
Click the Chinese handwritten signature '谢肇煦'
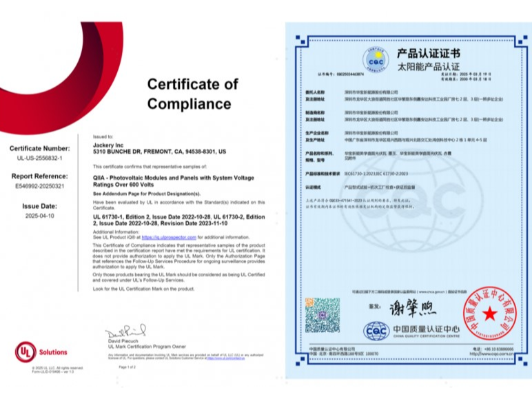(413, 308)
